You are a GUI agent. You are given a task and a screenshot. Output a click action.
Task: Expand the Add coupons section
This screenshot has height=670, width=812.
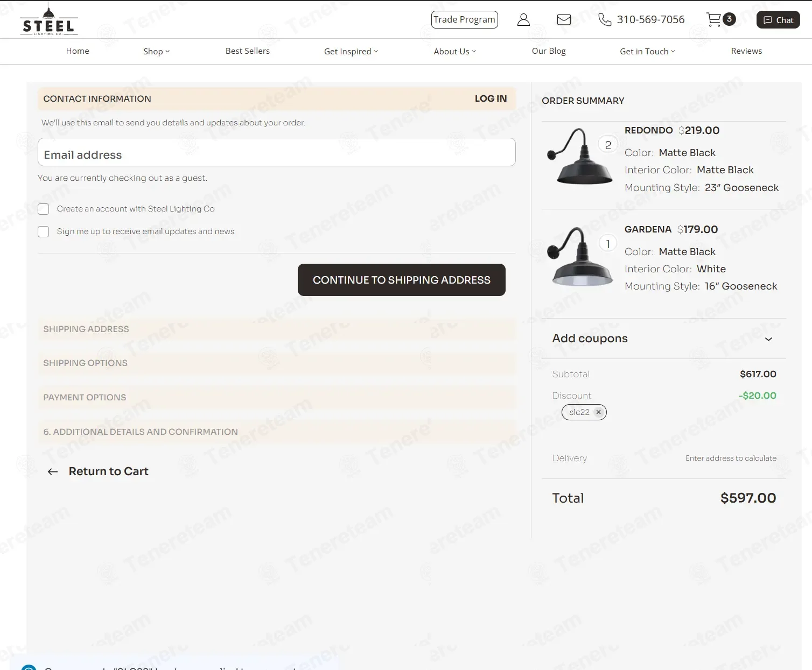(663, 339)
